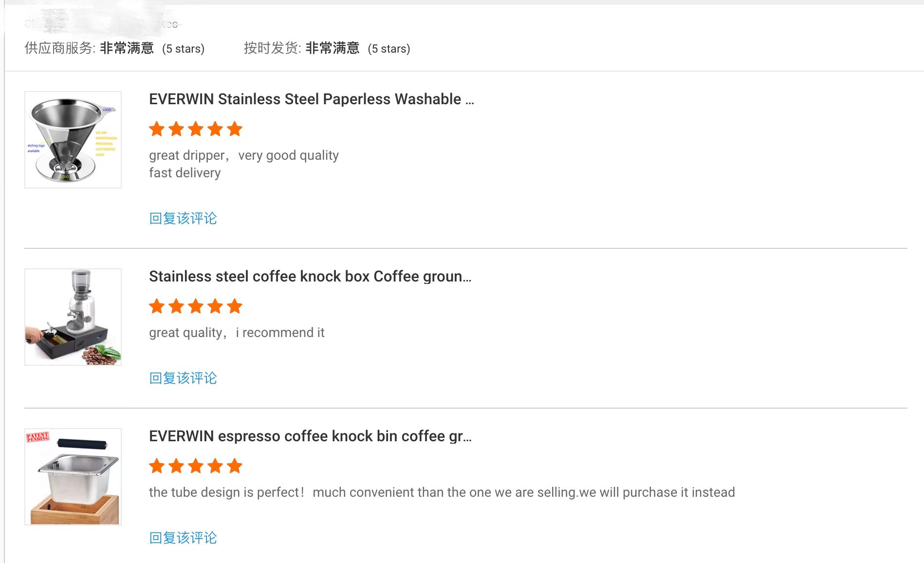
Task: Click the third star of the knock box review
Action: (196, 306)
